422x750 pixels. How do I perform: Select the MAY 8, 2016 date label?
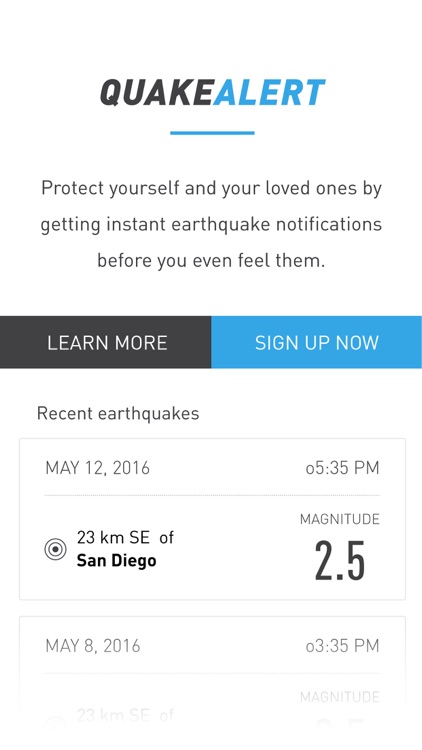(x=93, y=646)
